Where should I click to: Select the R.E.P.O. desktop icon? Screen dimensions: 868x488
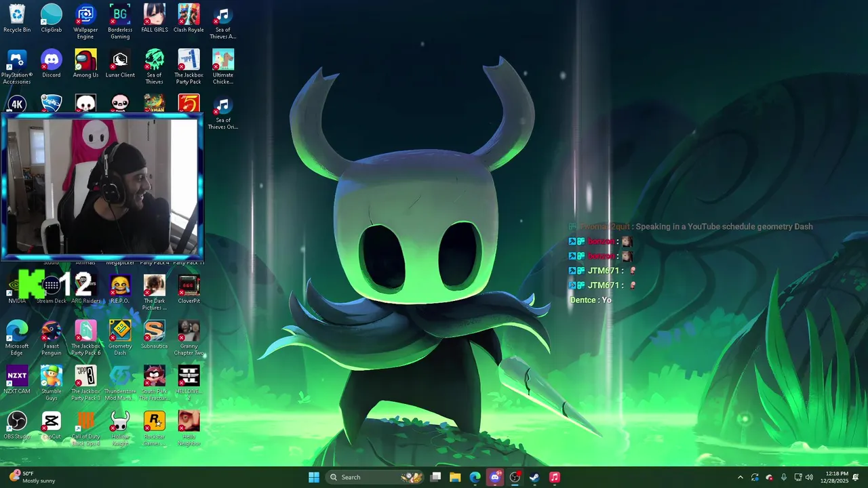point(120,289)
